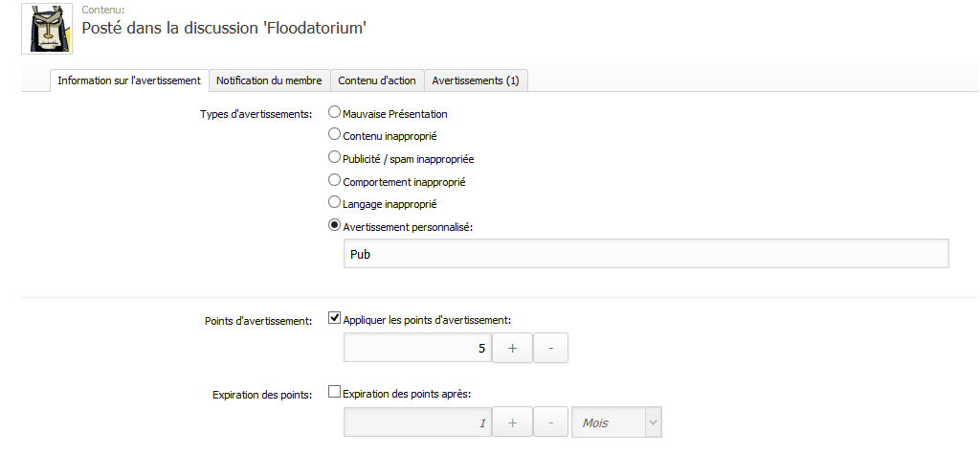980x457 pixels.
Task: Pick the Comportement inapproprié radio button
Action: [x=335, y=180]
